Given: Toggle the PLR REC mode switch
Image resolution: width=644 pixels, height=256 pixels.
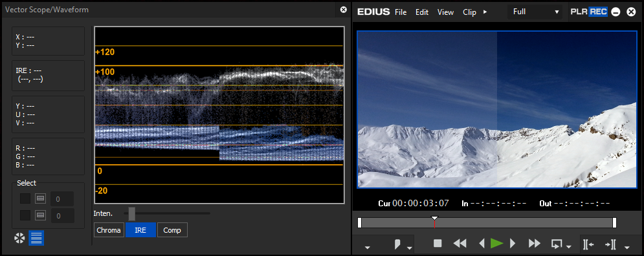Looking at the screenshot, I should (589, 12).
